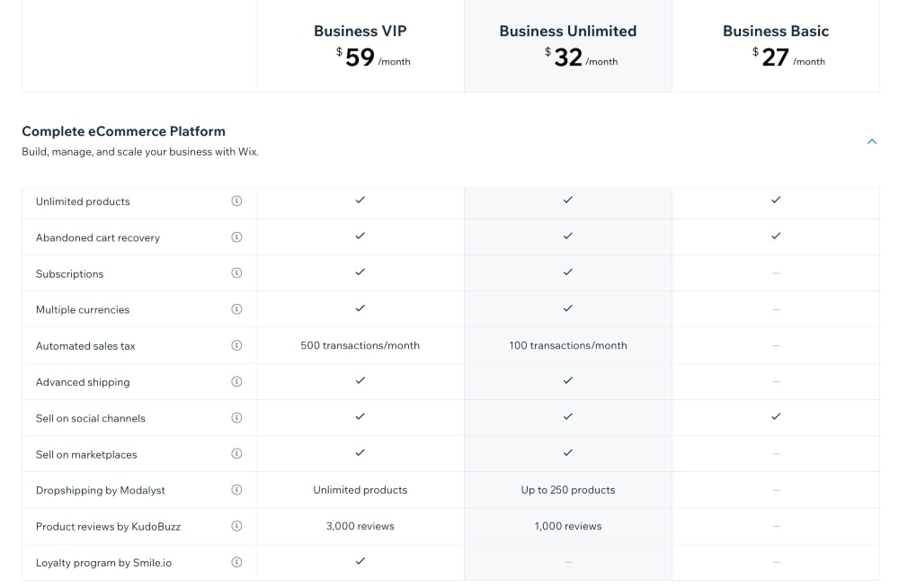This screenshot has height=588, width=899.
Task: Select the Business Unlimited plan header
Action: point(567,31)
